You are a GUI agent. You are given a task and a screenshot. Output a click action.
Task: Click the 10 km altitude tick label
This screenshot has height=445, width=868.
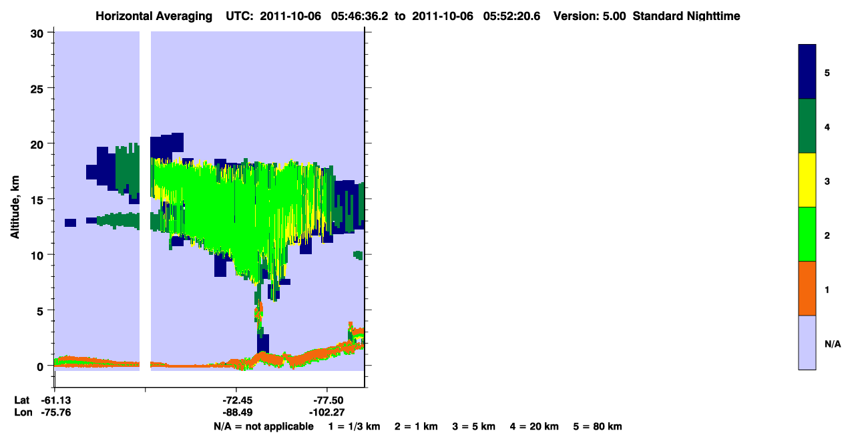coord(37,255)
